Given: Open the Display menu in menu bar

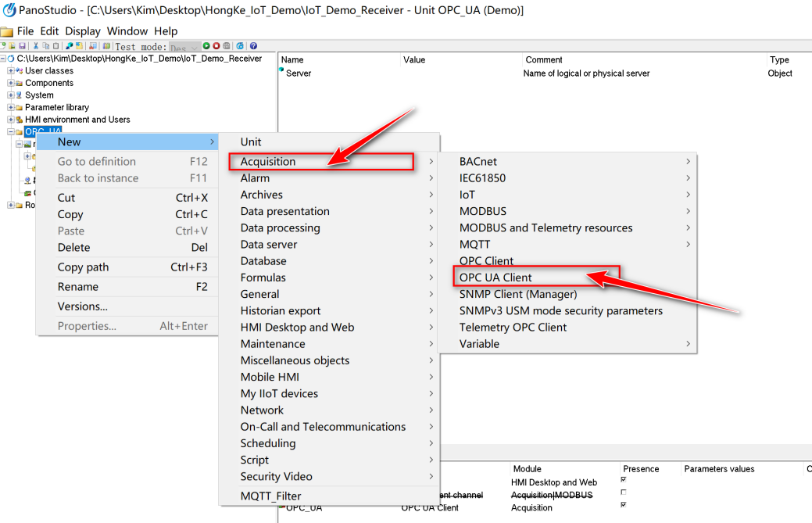Looking at the screenshot, I should tap(83, 31).
